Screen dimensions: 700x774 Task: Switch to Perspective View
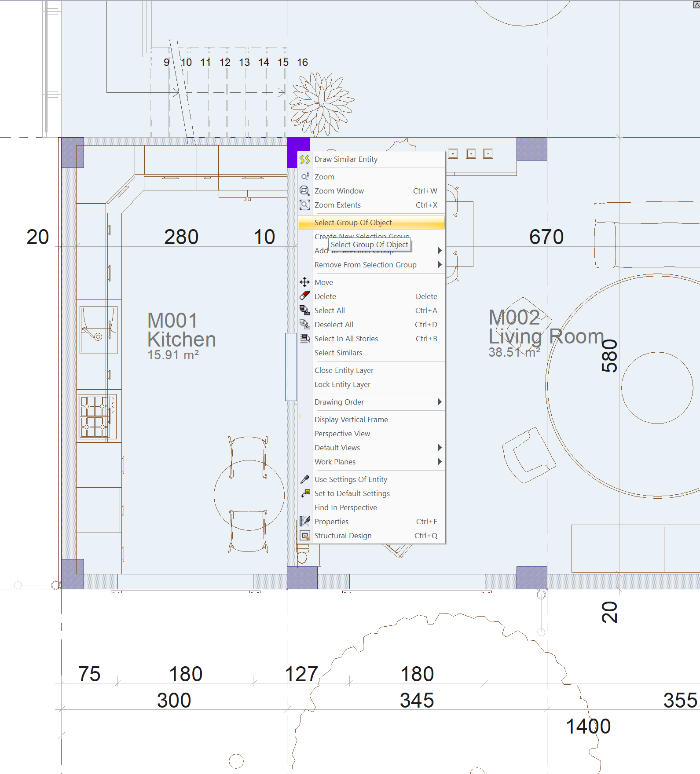(x=371, y=434)
